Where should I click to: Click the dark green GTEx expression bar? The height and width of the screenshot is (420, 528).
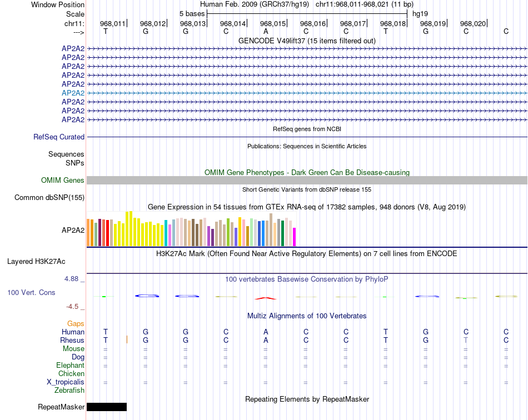pyautogui.click(x=282, y=233)
